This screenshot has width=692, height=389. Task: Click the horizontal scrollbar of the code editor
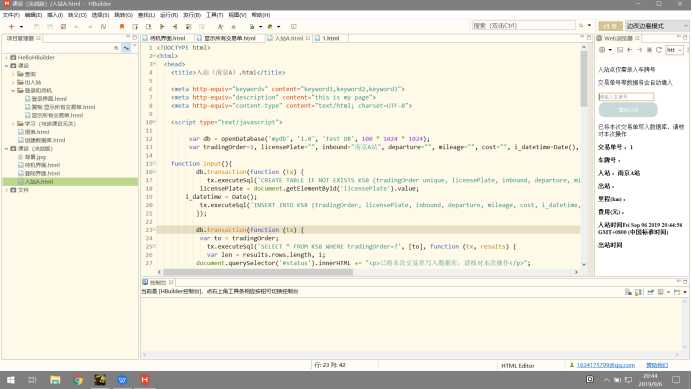click(x=258, y=272)
